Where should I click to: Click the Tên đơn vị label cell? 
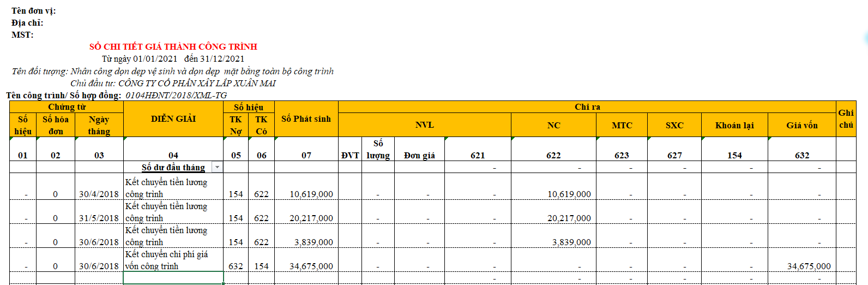click(34, 11)
